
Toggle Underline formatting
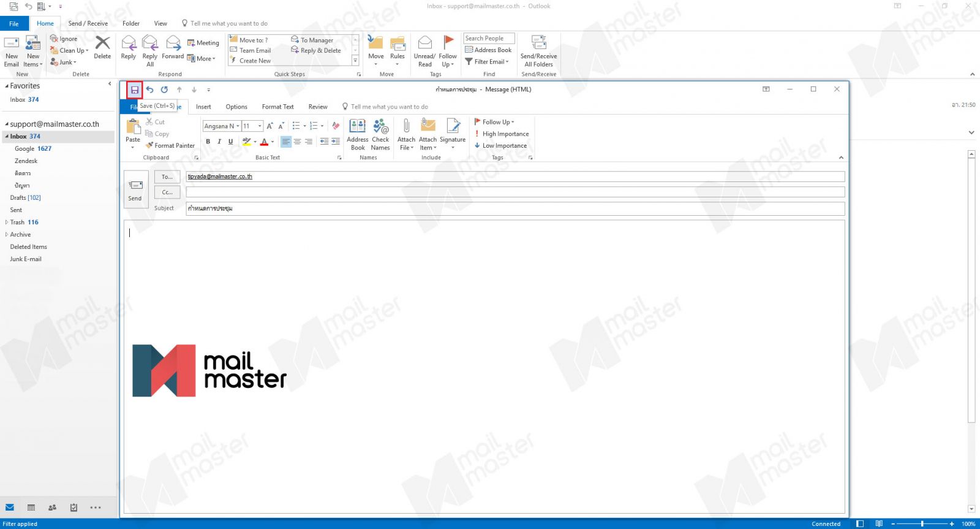[231, 142]
